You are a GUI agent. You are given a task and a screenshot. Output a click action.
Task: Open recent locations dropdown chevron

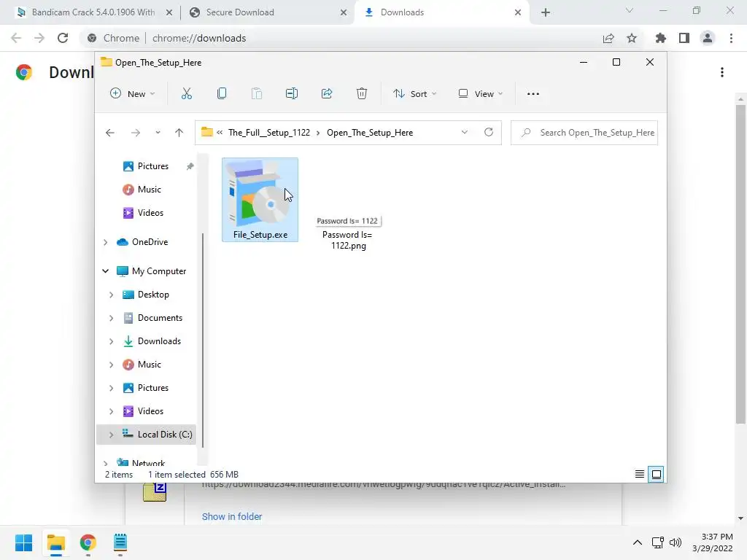(x=158, y=133)
